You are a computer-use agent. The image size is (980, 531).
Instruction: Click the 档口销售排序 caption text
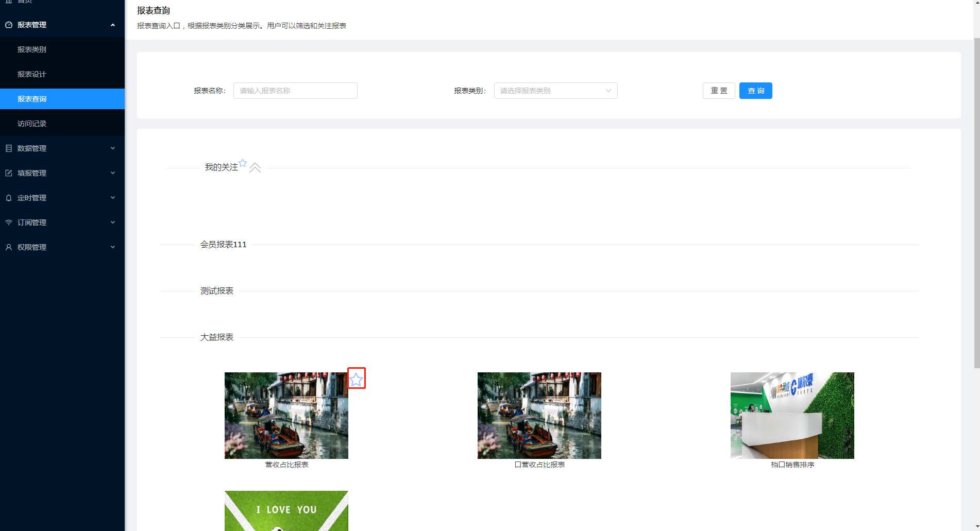[792, 465]
